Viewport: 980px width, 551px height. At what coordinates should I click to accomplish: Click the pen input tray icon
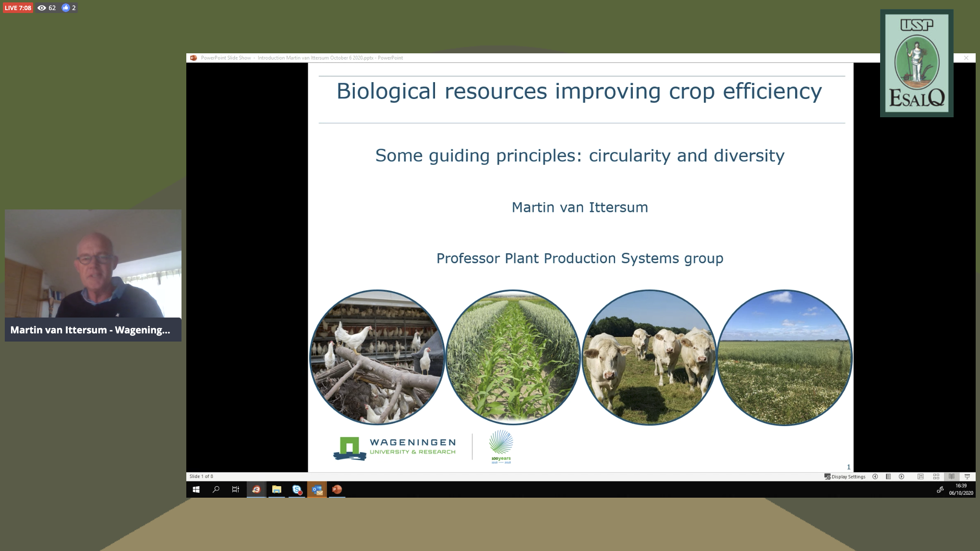(940, 490)
